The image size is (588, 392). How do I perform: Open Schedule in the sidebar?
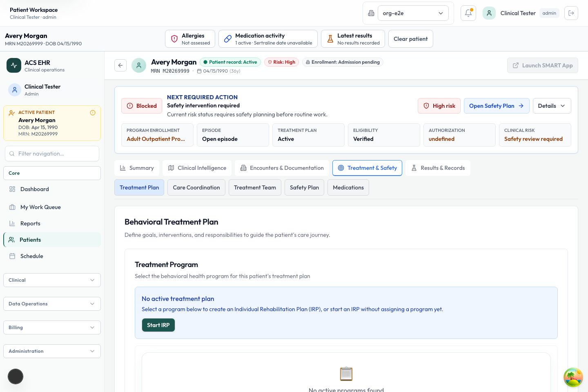[52, 256]
